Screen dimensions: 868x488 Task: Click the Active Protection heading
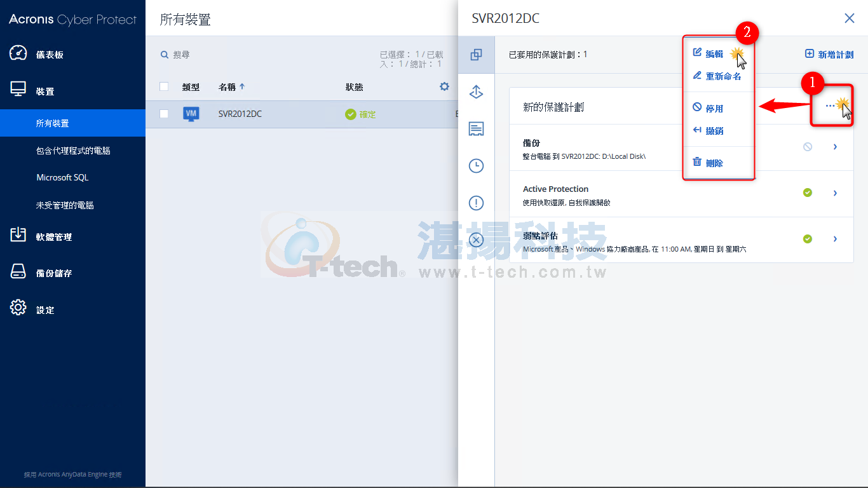click(555, 189)
